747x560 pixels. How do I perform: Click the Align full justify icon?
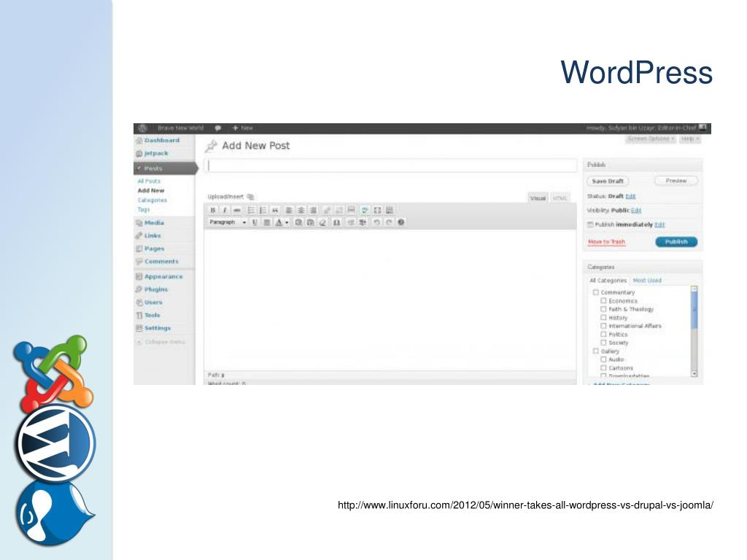267,222
